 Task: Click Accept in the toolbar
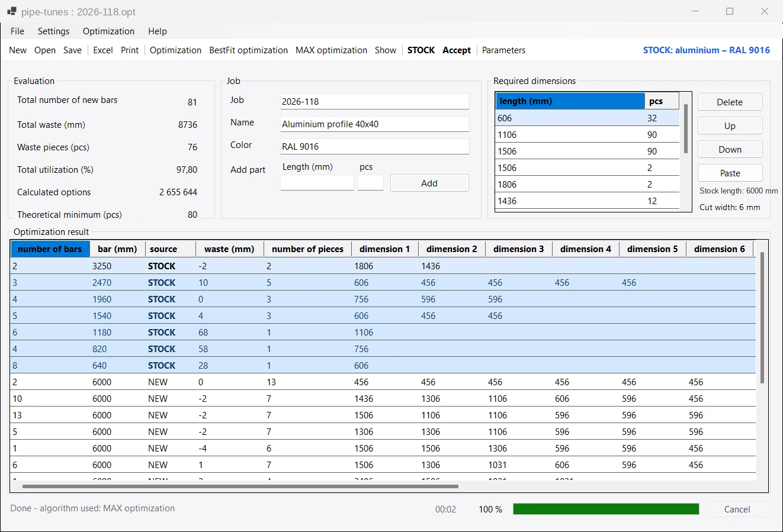click(457, 50)
